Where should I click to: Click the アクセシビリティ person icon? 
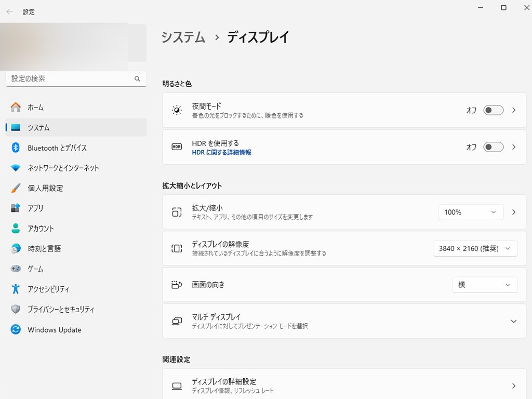point(16,289)
